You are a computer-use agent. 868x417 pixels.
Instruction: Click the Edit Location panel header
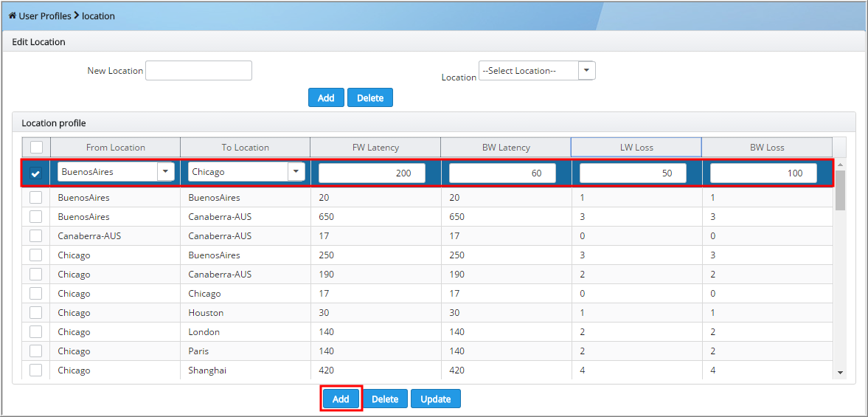(434, 42)
